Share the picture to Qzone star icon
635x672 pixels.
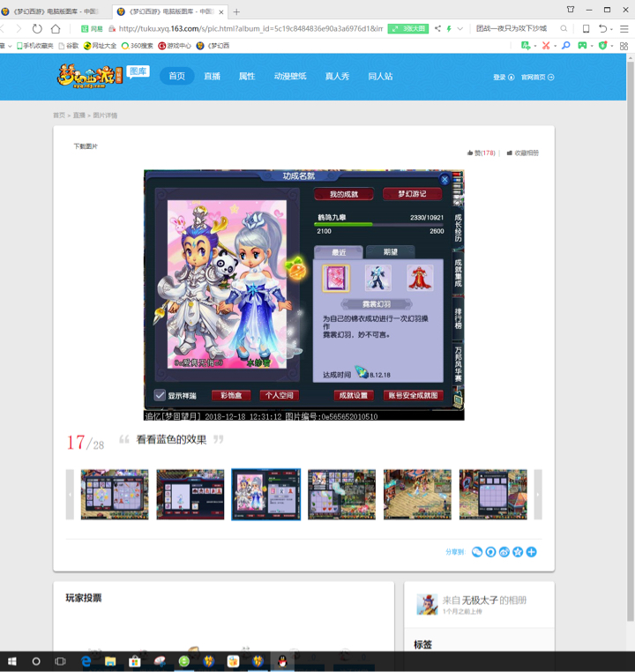pos(518,552)
